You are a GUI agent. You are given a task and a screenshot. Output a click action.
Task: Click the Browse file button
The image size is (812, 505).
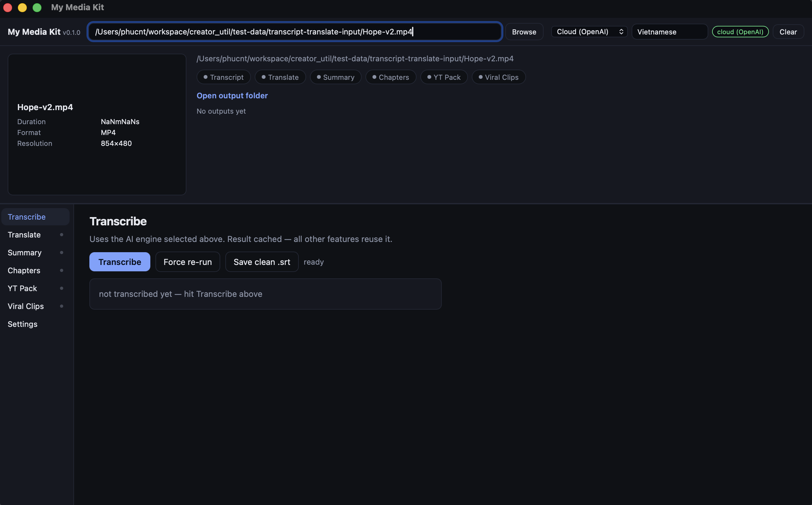click(524, 32)
